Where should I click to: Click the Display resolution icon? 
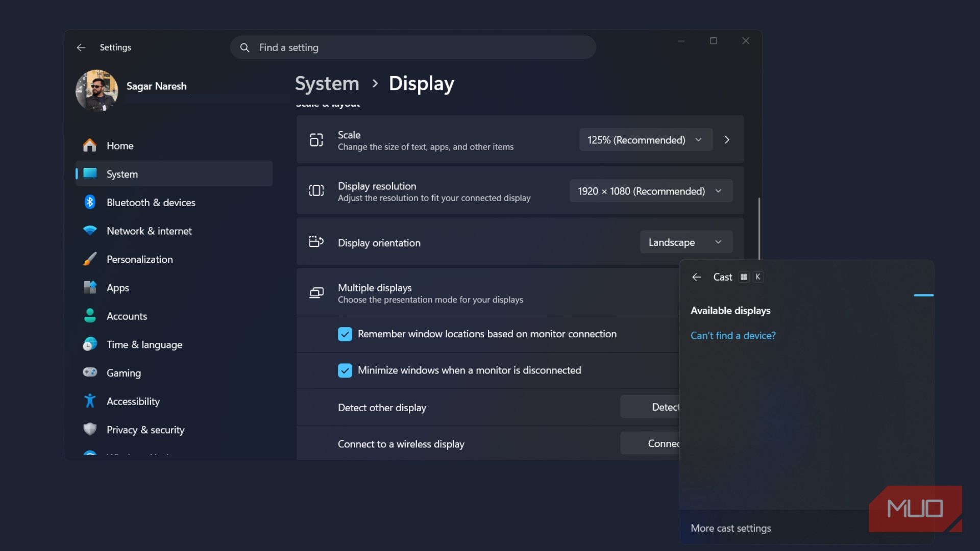pyautogui.click(x=316, y=191)
